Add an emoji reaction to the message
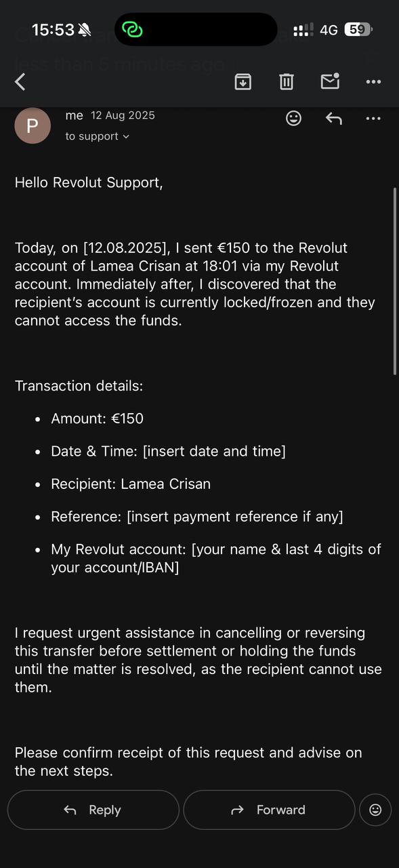 [293, 118]
